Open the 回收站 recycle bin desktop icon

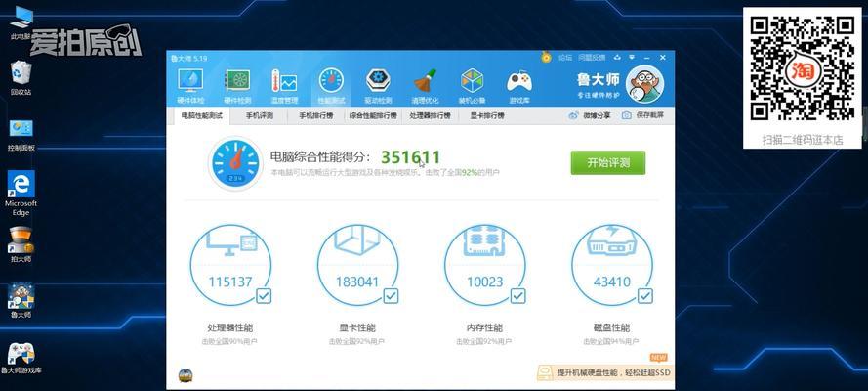[21, 78]
